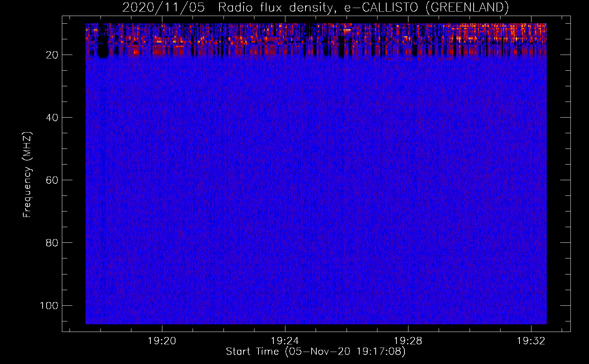
Task: Click the 60 MHz frequency tick label
Action: (52, 180)
